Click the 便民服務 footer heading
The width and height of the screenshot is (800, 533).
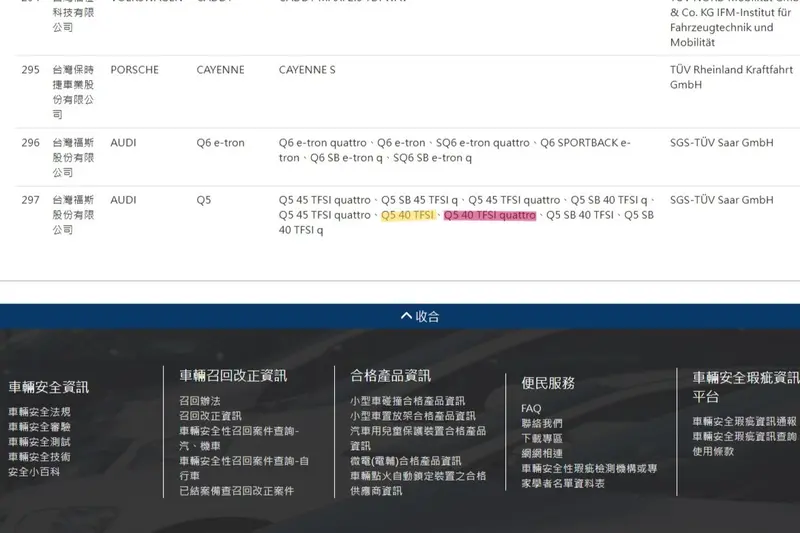548,383
